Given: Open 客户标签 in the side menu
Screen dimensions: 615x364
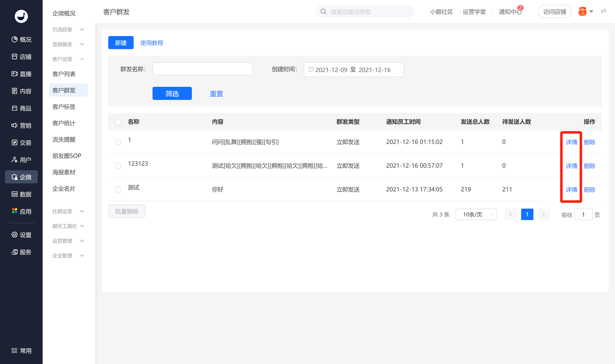Looking at the screenshot, I should 64,107.
